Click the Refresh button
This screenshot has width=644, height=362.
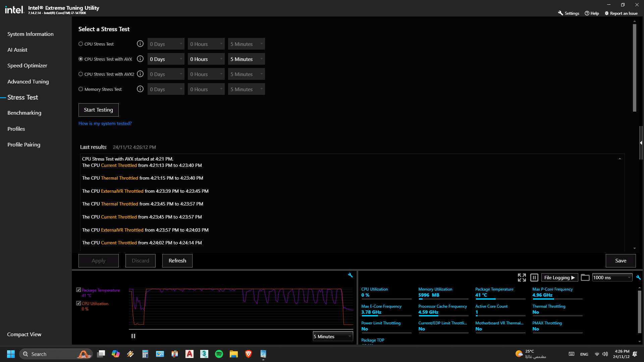click(x=177, y=261)
